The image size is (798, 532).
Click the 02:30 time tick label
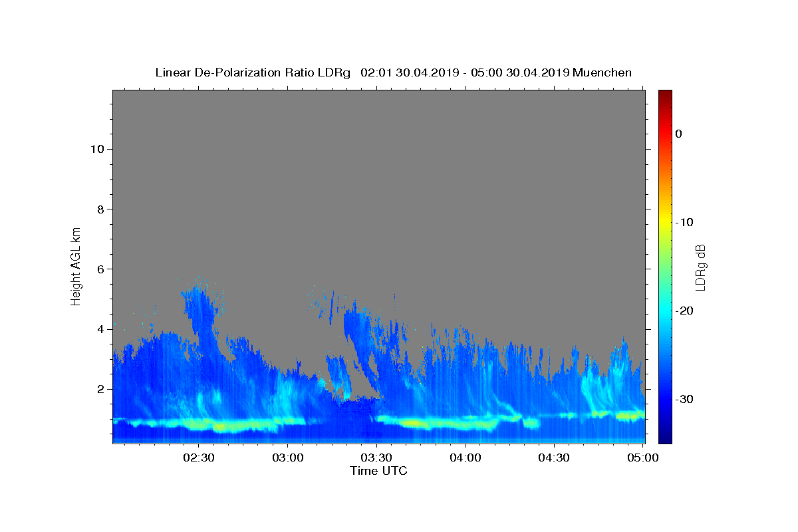198,458
